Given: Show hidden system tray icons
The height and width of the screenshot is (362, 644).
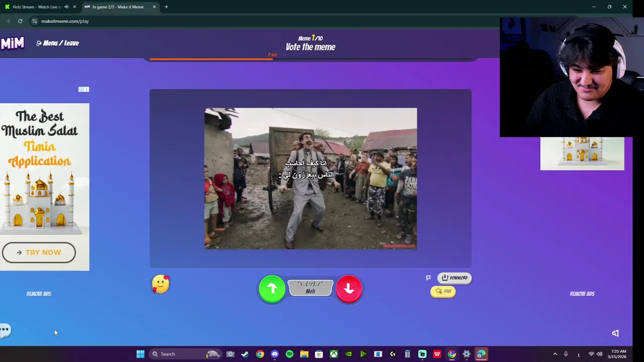Looking at the screenshot, I should [555, 354].
